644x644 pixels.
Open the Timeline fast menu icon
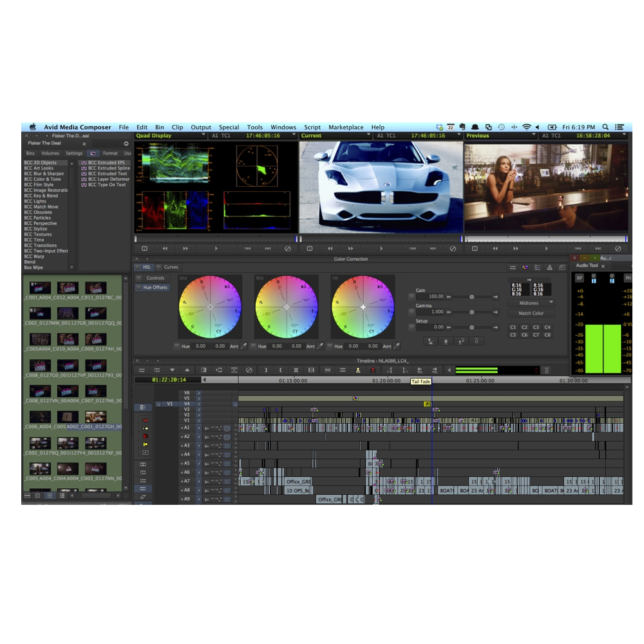click(546, 370)
